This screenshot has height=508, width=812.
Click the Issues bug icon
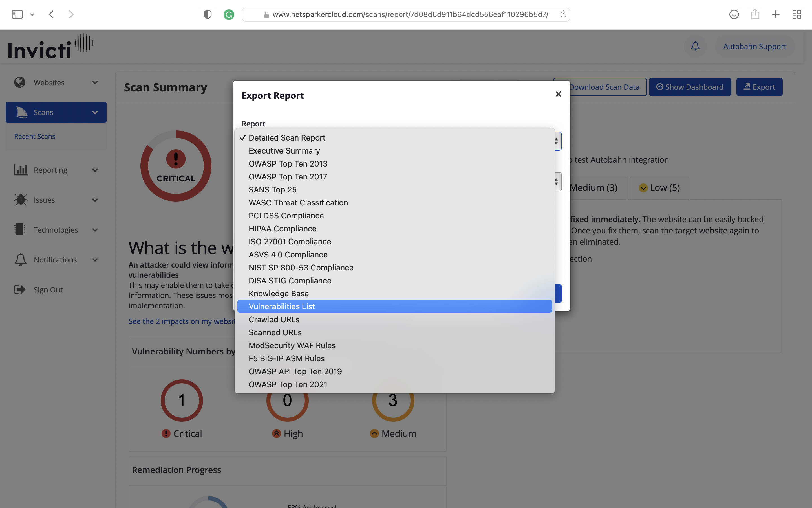[x=21, y=200]
